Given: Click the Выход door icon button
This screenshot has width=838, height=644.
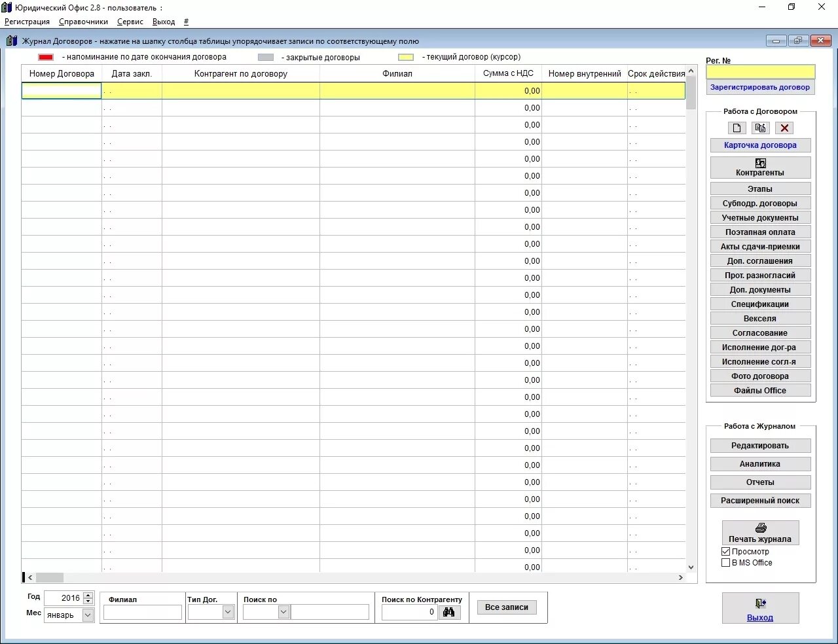Looking at the screenshot, I should point(760,608).
